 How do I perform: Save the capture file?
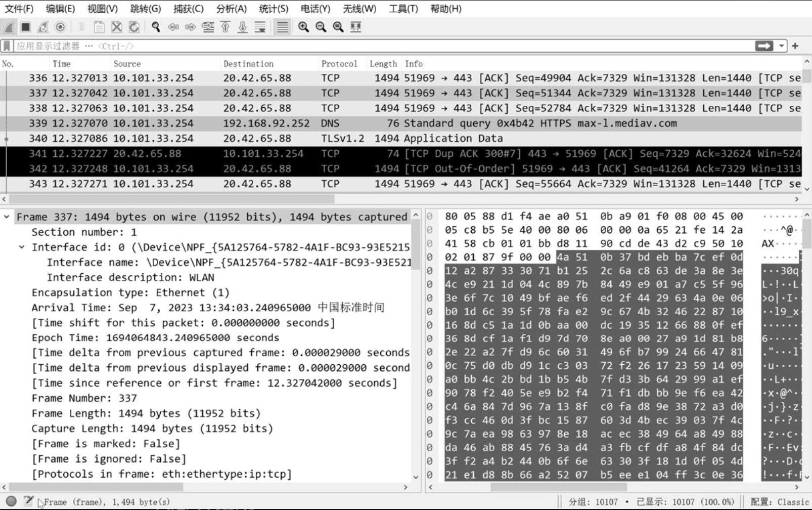(x=99, y=27)
